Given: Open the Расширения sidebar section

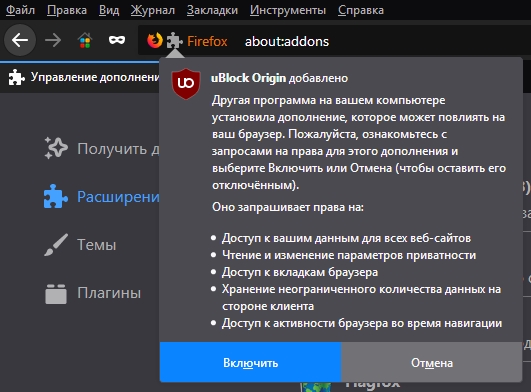Looking at the screenshot, I should (x=102, y=196).
